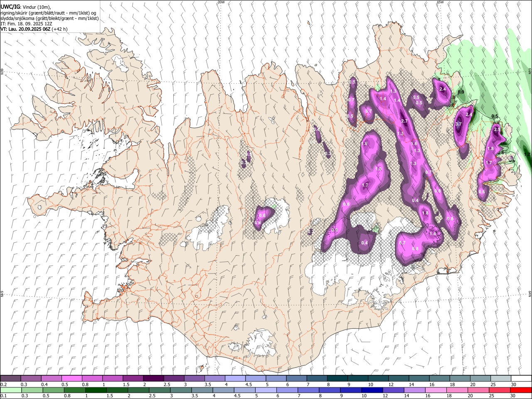Click the deep navy 10–12 rain legend swatch
The image size is (532, 399).
click(x=372, y=390)
